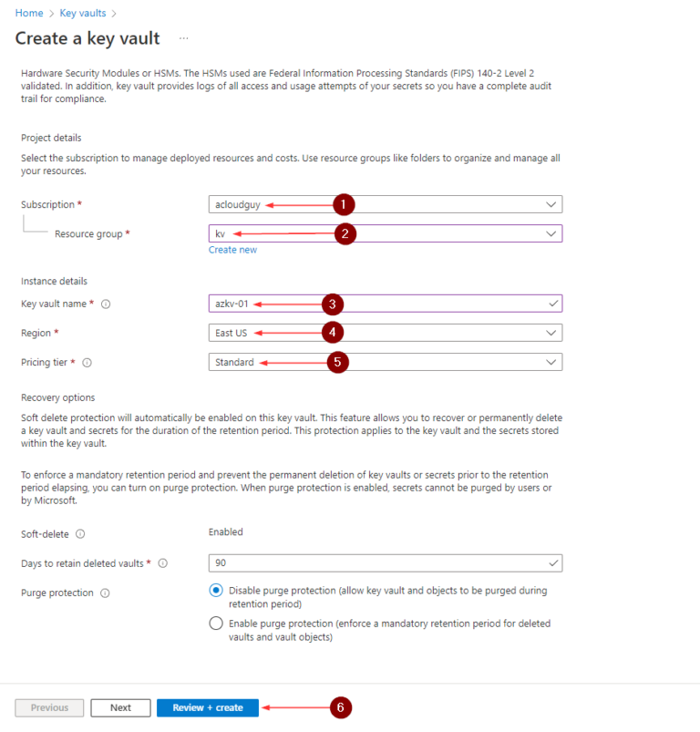The image size is (700, 732).
Task: Navigate to Key vaults breadcrumb
Action: [82, 14]
